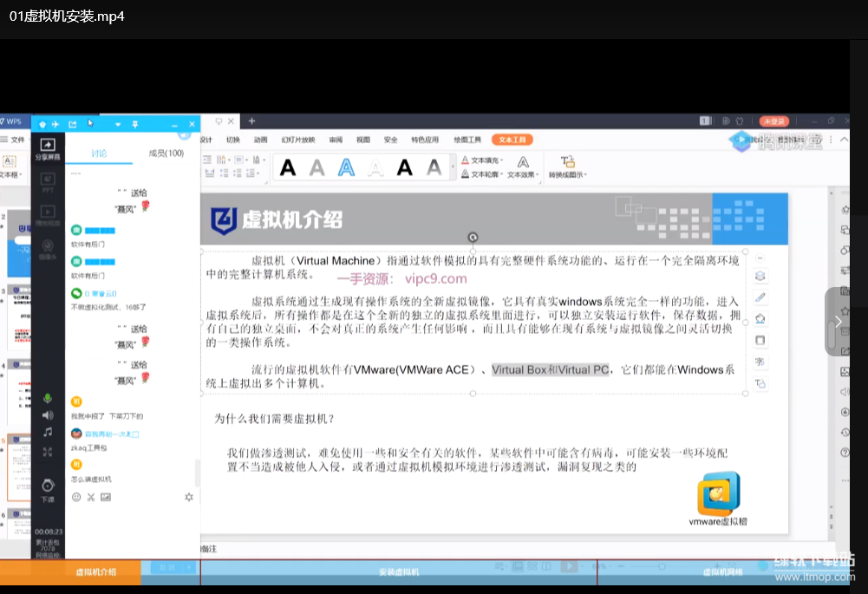Switch to the 成员(100) tab
Viewport: 868px width, 594px height.
166,153
